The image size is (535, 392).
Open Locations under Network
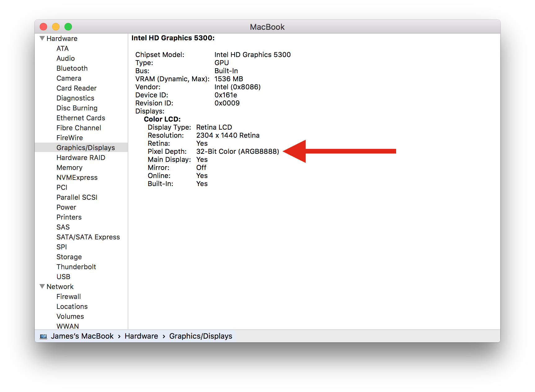pyautogui.click(x=72, y=306)
